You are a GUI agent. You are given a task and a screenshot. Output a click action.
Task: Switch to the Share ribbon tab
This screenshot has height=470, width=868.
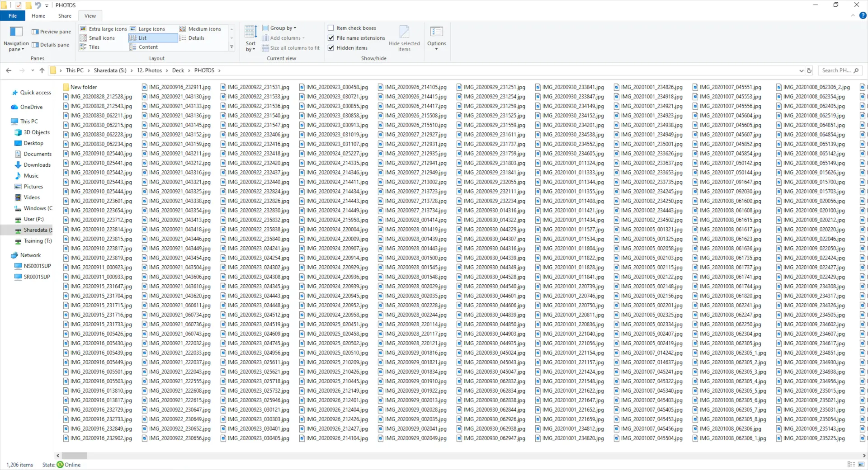65,16
